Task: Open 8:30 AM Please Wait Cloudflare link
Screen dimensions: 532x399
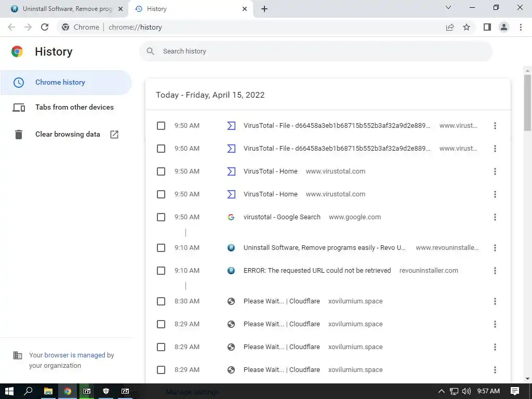Action: 282,301
